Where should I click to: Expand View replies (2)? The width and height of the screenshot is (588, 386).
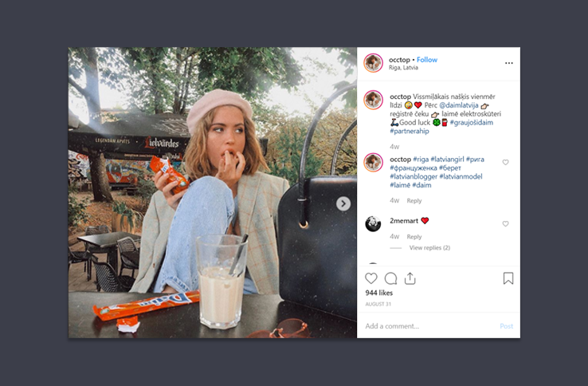[429, 248]
